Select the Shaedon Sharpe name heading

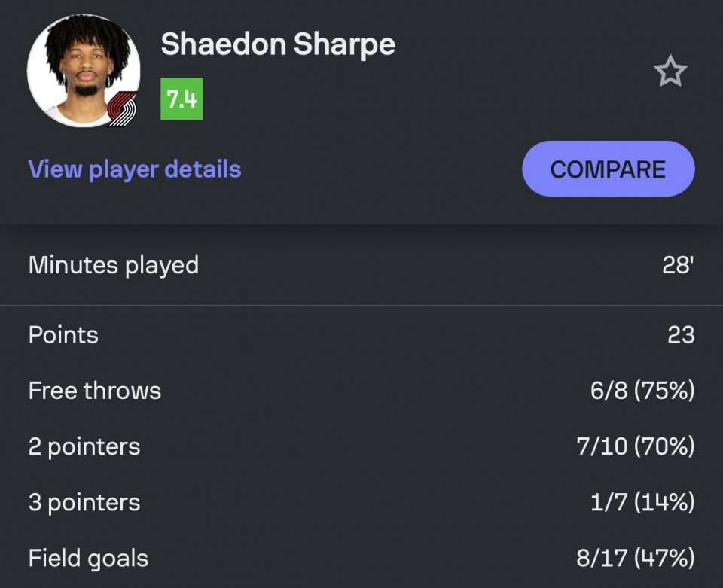pyautogui.click(x=278, y=44)
